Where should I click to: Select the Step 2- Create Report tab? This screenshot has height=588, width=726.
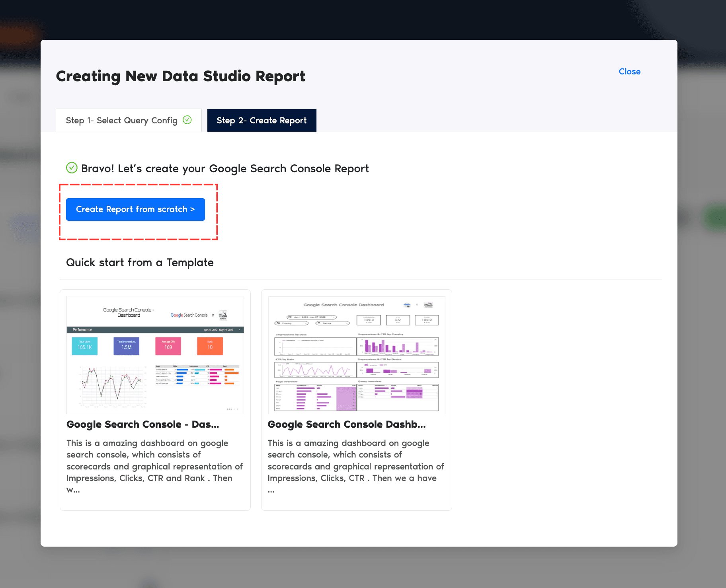pos(262,121)
